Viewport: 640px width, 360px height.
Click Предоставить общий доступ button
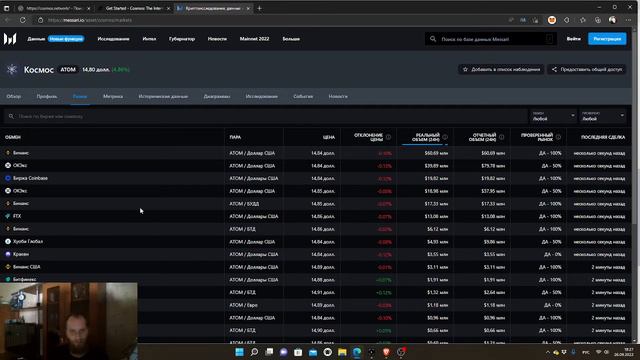tap(587, 69)
